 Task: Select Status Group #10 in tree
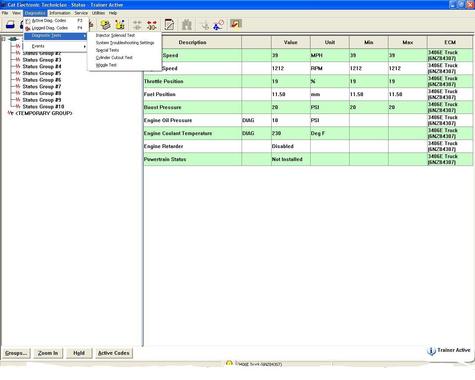coord(43,107)
